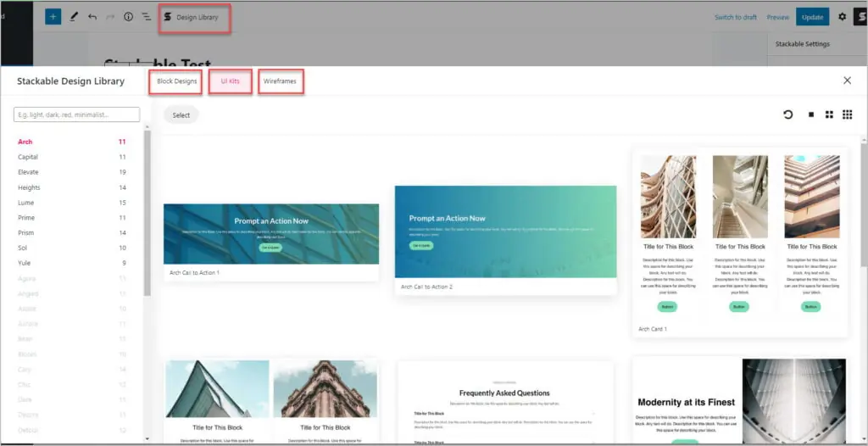Switch to the Block Designs tab
The image size is (868, 446).
pos(176,81)
